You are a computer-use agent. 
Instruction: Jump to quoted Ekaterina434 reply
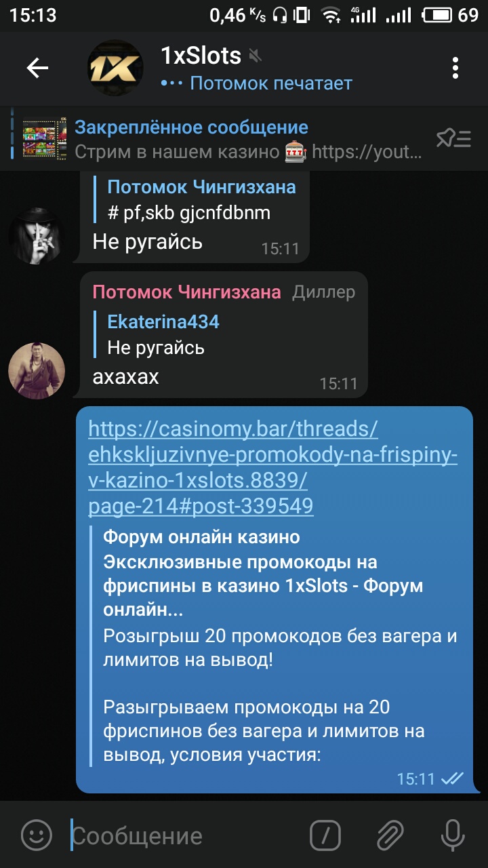[x=163, y=334]
